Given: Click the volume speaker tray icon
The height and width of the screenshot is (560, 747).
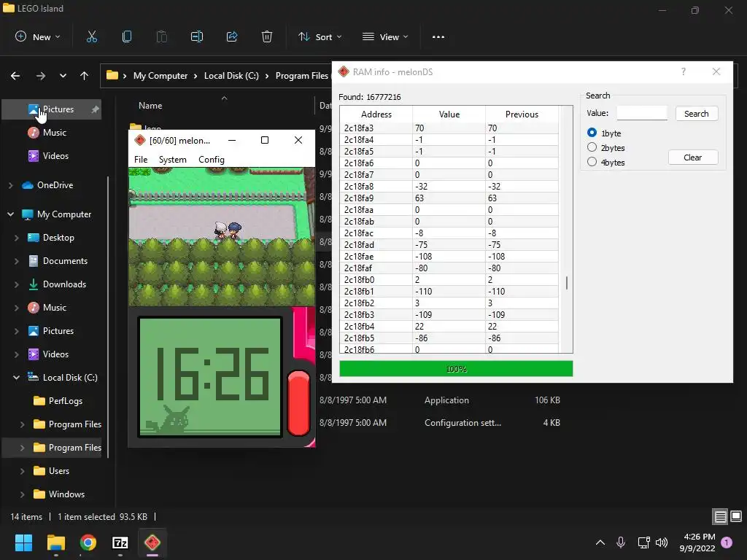Looking at the screenshot, I should click(x=662, y=542).
